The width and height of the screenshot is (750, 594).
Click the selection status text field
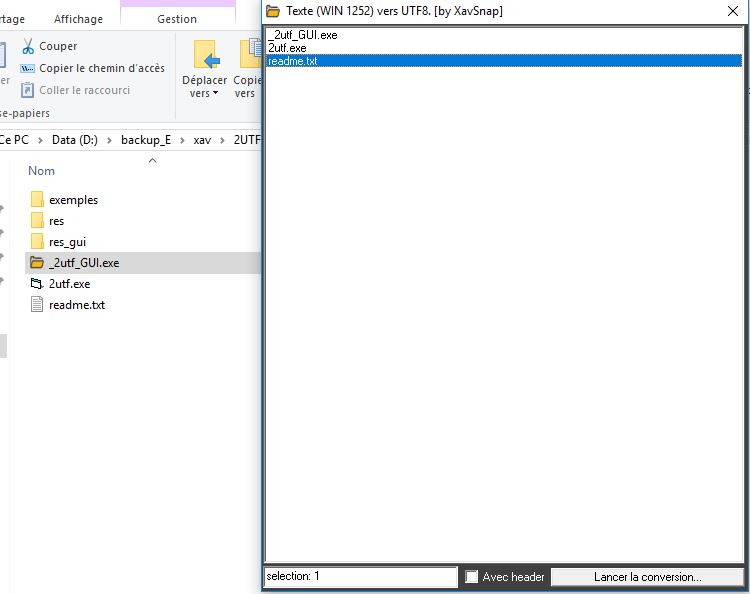[360, 577]
